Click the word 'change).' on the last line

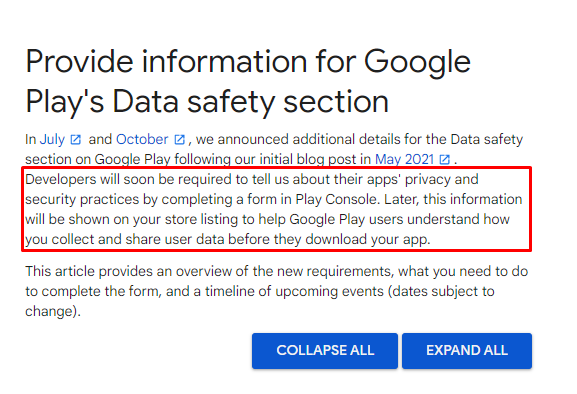(53, 311)
